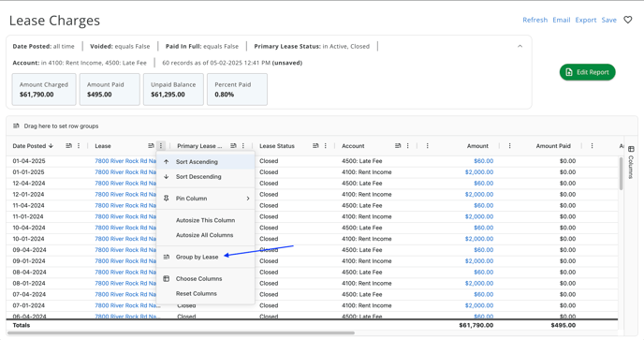The height and width of the screenshot is (340, 644).
Task: Click the Lease Status column header label
Action: coord(277,145)
